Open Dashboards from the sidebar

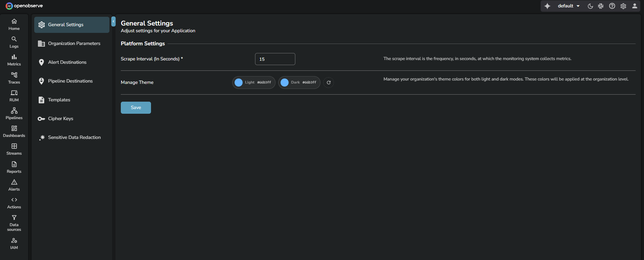pyautogui.click(x=14, y=132)
